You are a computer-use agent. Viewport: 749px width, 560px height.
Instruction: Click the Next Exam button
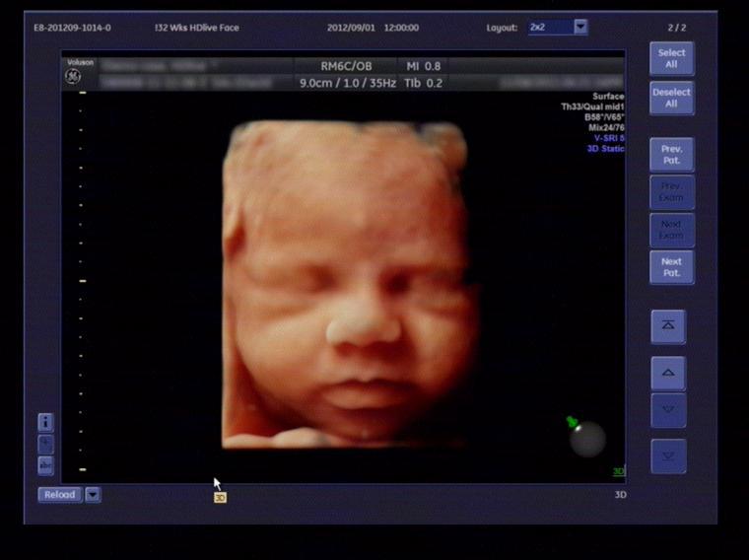pyautogui.click(x=671, y=230)
